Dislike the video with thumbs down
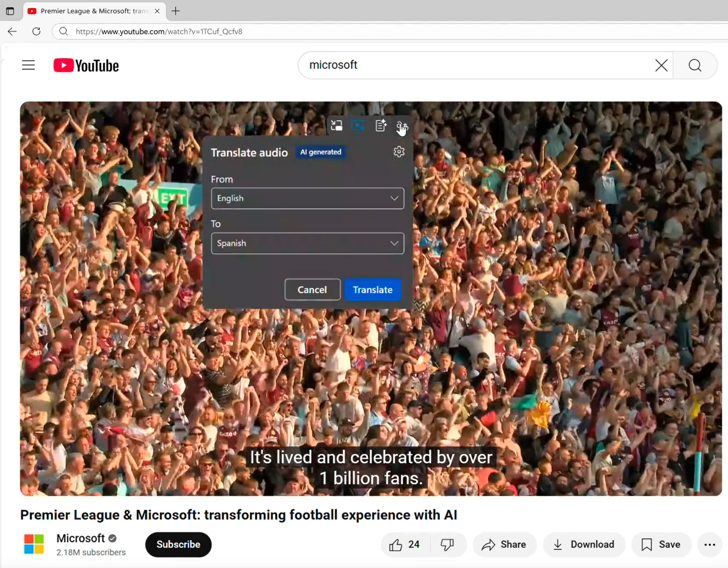The height and width of the screenshot is (568, 728). (447, 544)
